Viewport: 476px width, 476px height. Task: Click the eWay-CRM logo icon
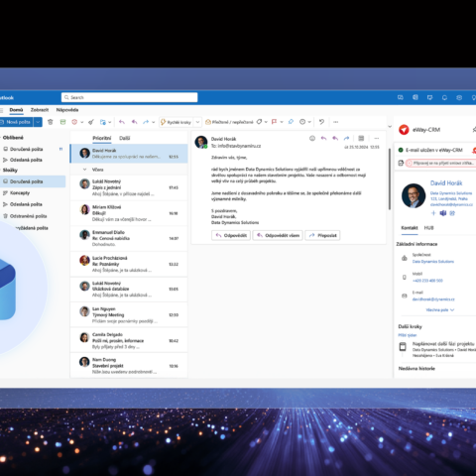[x=404, y=130]
